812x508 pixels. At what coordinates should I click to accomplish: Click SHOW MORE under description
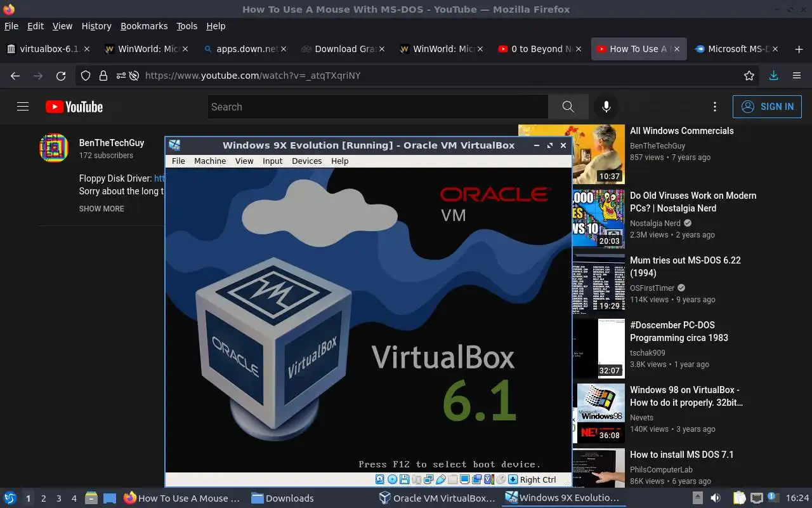click(101, 208)
